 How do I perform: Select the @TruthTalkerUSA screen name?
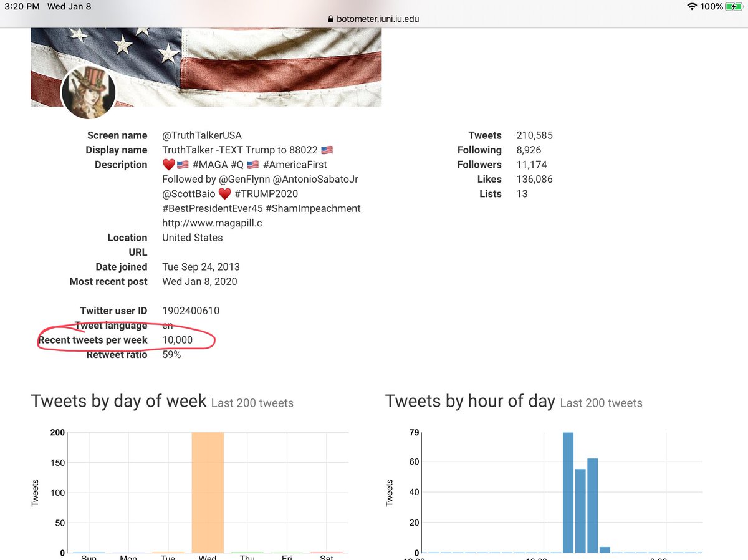coord(202,135)
